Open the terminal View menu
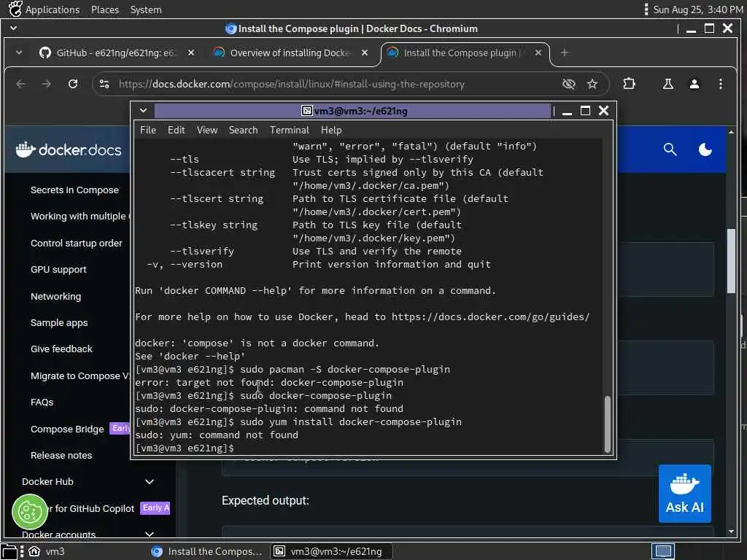747x560 pixels. pos(207,130)
